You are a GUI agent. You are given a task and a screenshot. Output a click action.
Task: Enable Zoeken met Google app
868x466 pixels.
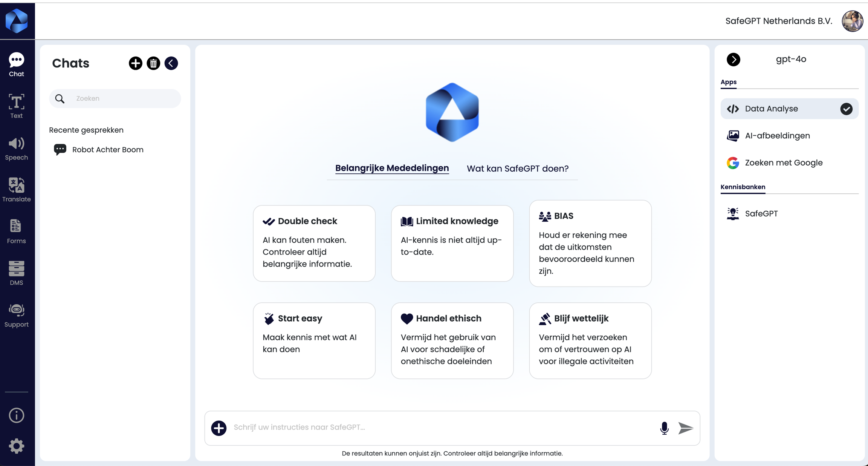click(783, 163)
